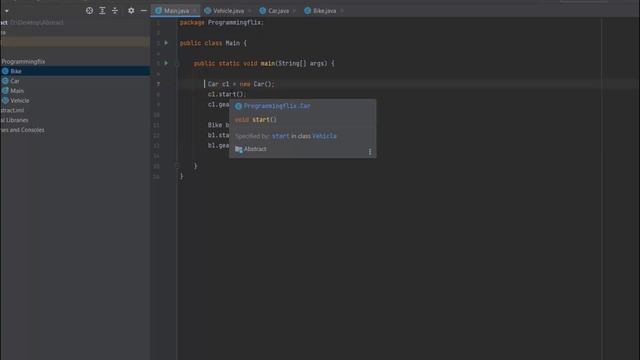640x360 pixels.
Task: Open the Project view dropdown arrow
Action: pyautogui.click(x=7, y=11)
